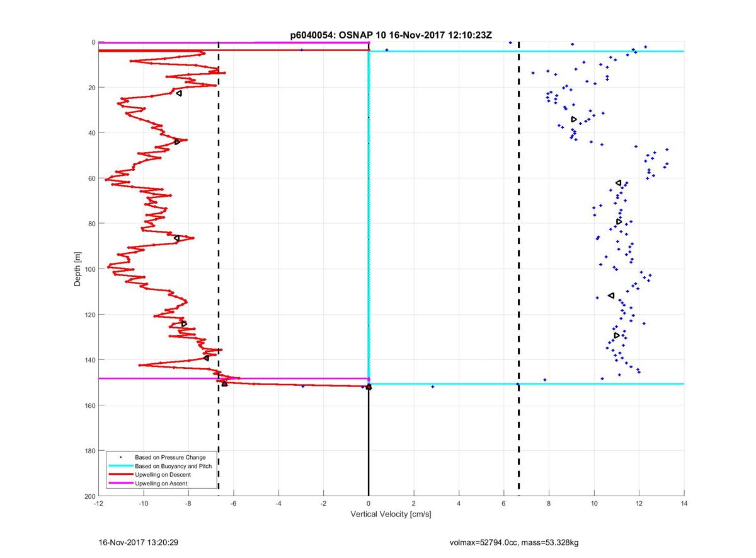This screenshot has width=756, height=558.
Task: Click the black marker at zero velocity near 152 m
Action: 369,387
